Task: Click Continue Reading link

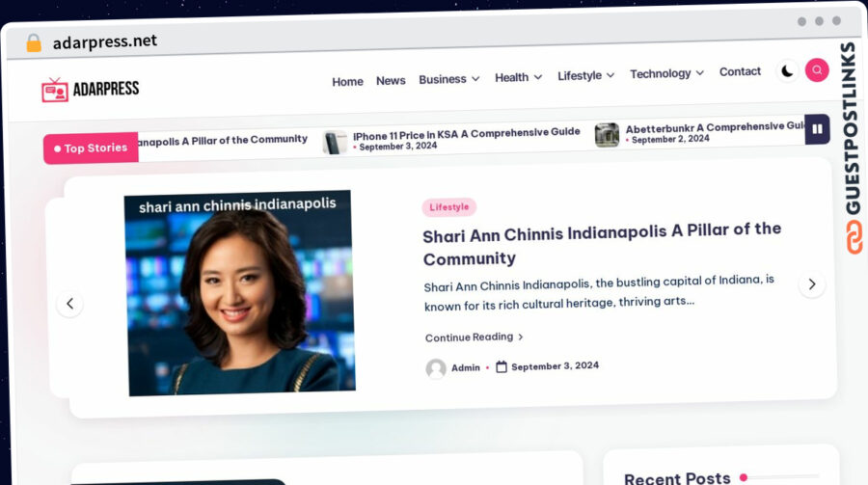Action: pyautogui.click(x=474, y=337)
